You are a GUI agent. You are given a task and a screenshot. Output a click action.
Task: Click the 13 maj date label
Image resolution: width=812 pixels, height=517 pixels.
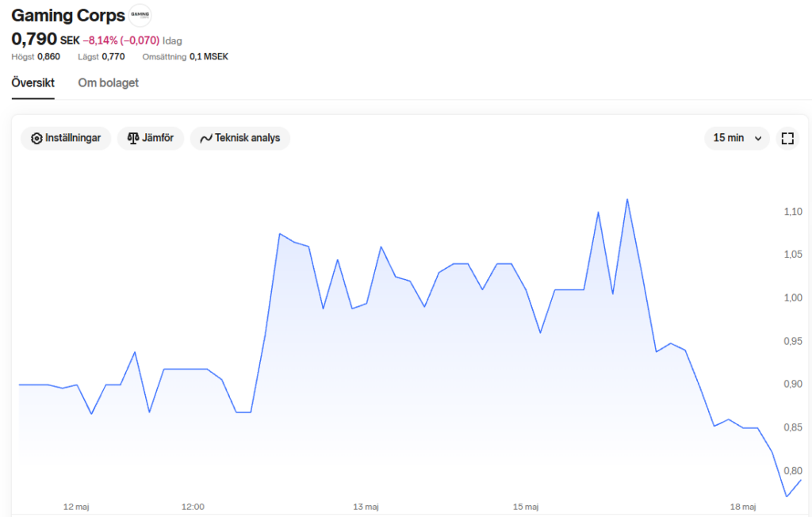click(x=366, y=507)
